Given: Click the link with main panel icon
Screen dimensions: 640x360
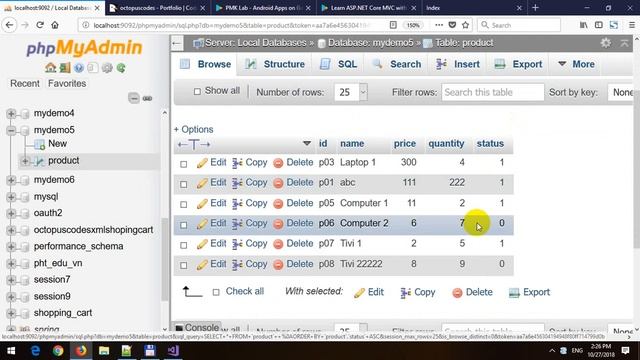Looking at the screenshot, I should (147, 98).
